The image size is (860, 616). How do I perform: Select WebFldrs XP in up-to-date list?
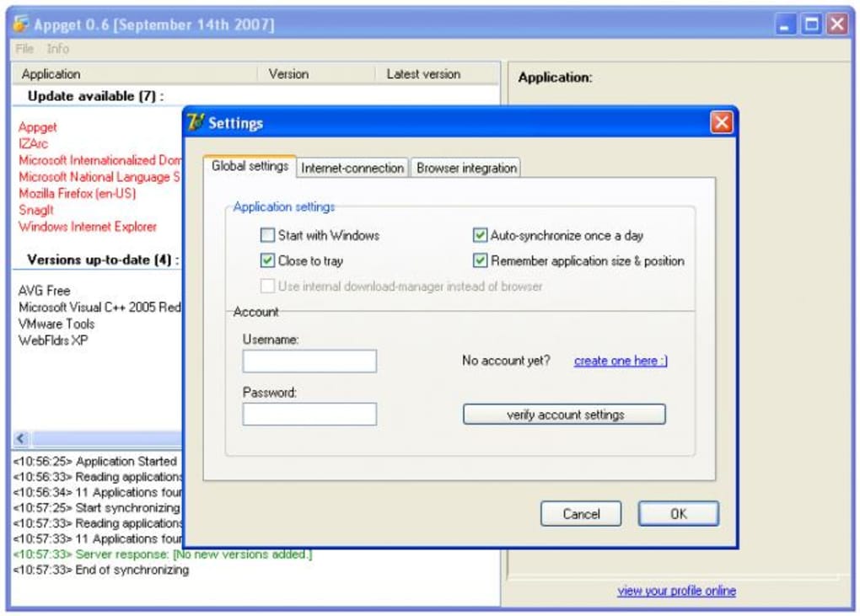click(52, 340)
